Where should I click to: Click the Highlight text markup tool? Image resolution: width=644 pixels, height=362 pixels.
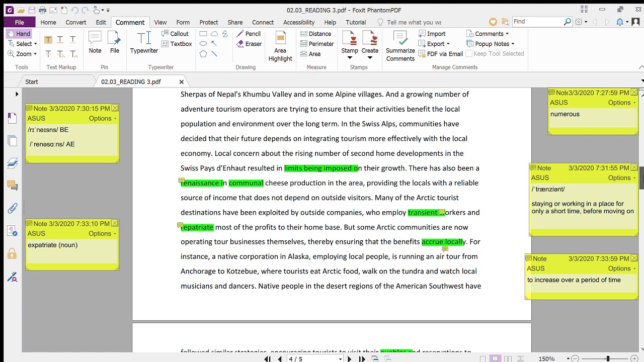coord(48,40)
